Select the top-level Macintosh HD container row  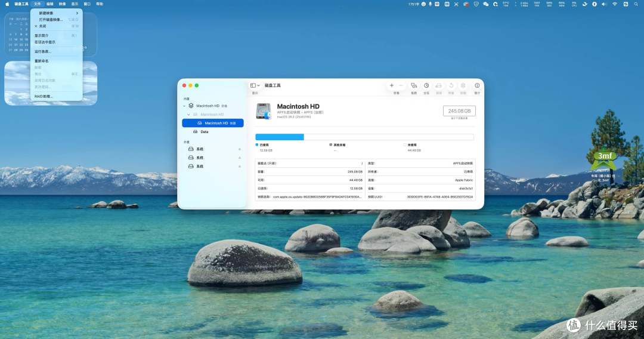click(213, 106)
